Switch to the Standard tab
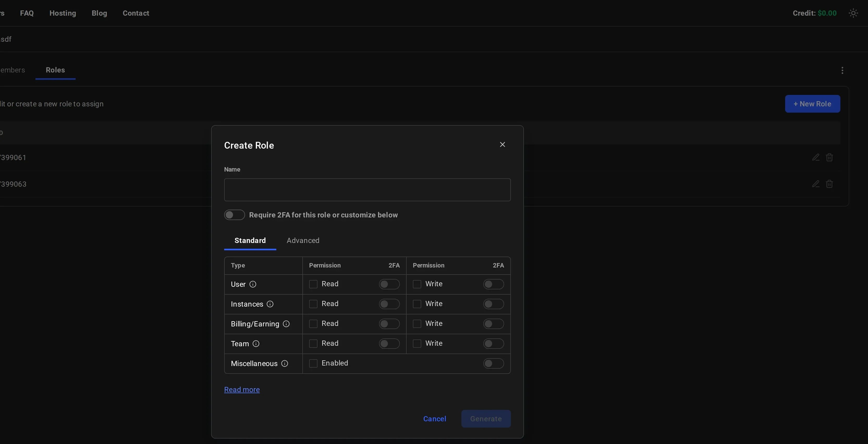 click(x=250, y=240)
